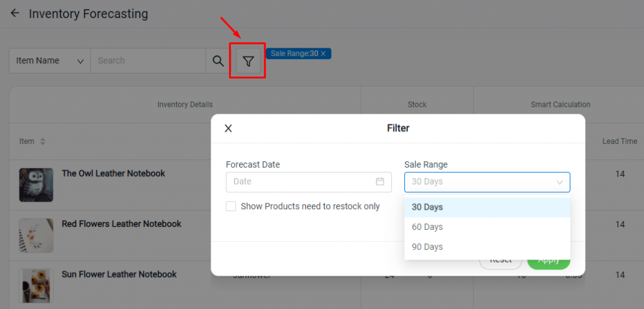Open the filter funnel icon
Screen dimensions: 644x309
(x=248, y=61)
